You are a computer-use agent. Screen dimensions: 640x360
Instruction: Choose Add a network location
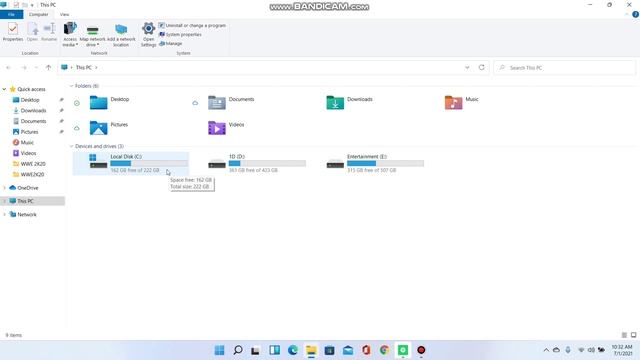point(121,35)
